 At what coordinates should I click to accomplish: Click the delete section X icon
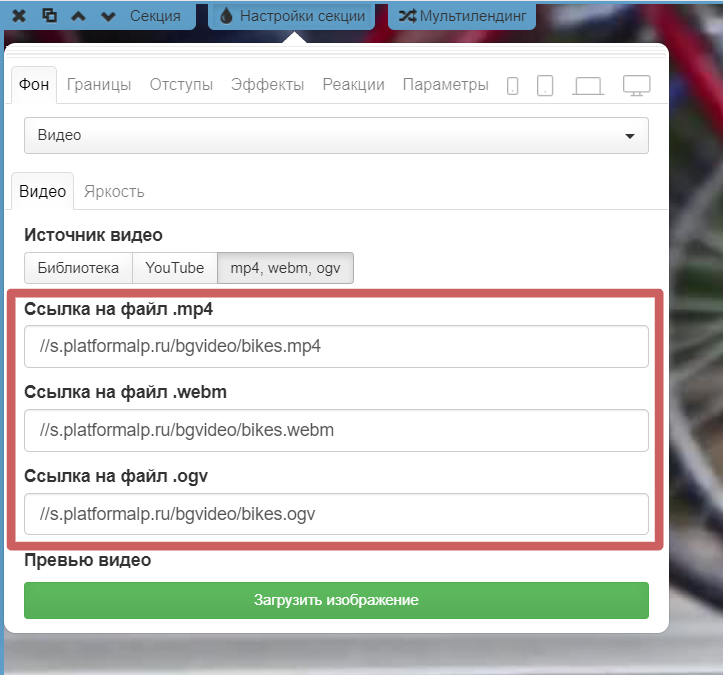pyautogui.click(x=20, y=16)
